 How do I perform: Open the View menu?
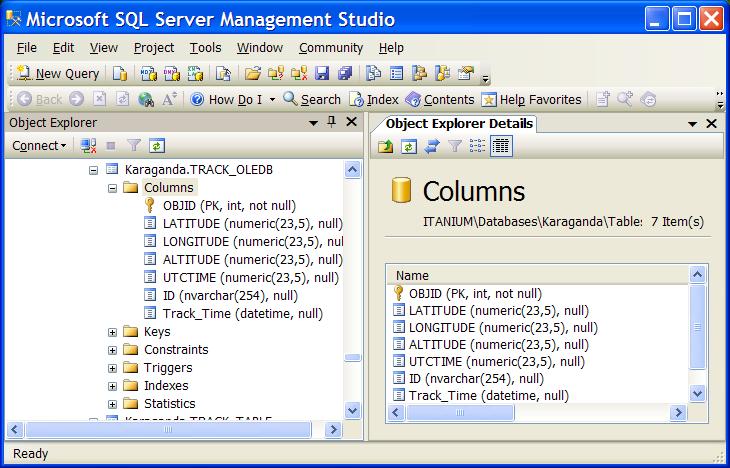pyautogui.click(x=104, y=47)
